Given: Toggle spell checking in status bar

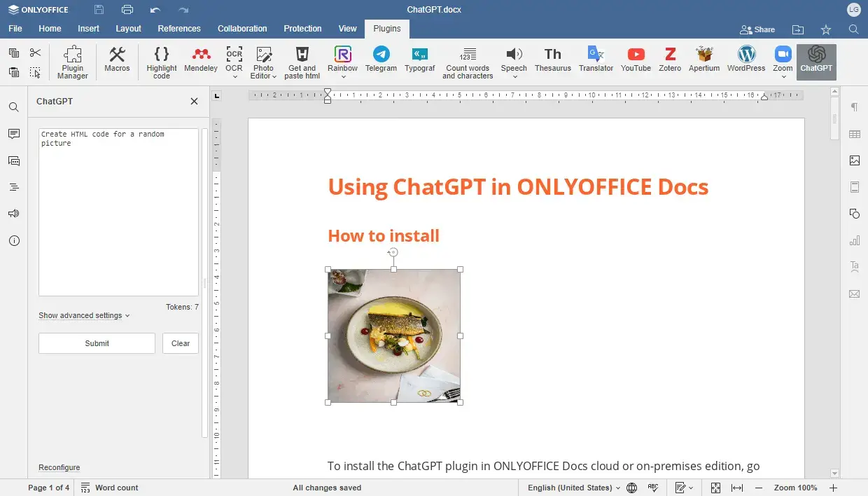Looking at the screenshot, I should (653, 488).
